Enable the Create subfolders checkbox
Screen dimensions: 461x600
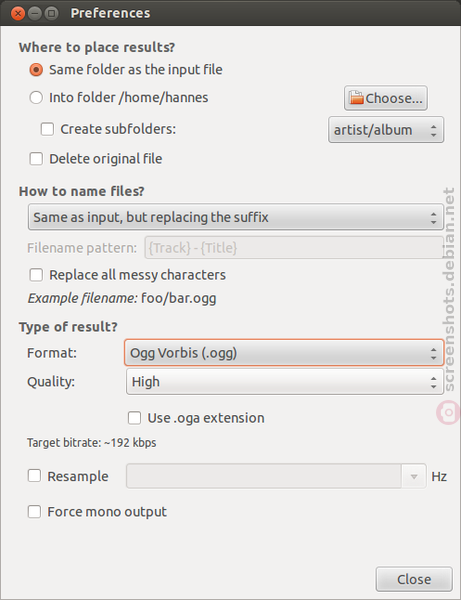[47, 129]
